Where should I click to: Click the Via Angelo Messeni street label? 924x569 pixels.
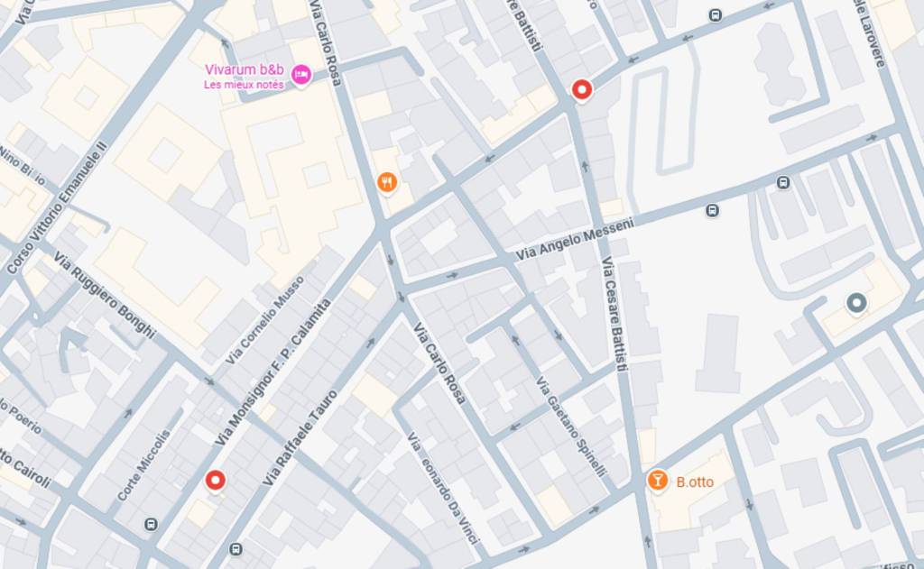(x=575, y=239)
